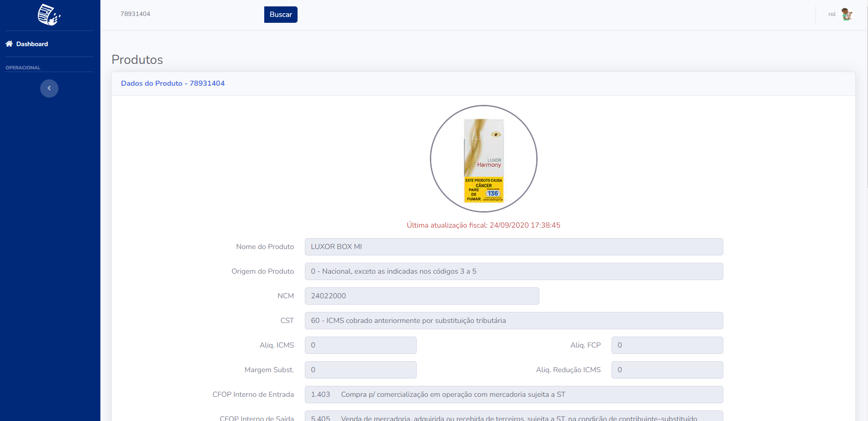
Task: Collapse the sidebar with the chevron button
Action: (x=49, y=88)
